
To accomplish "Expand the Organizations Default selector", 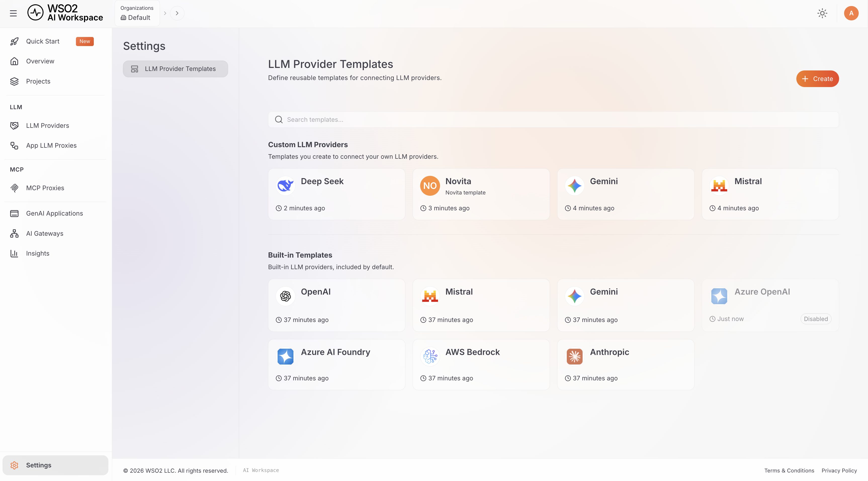I will click(137, 13).
